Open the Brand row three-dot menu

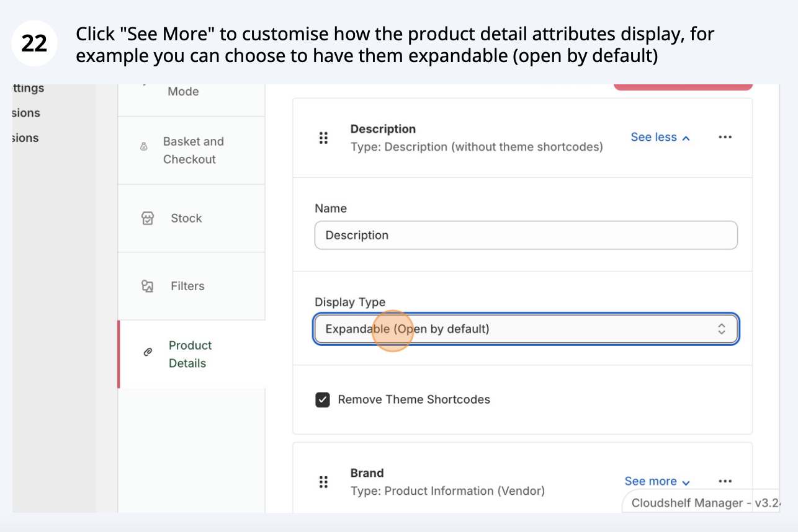(x=725, y=481)
